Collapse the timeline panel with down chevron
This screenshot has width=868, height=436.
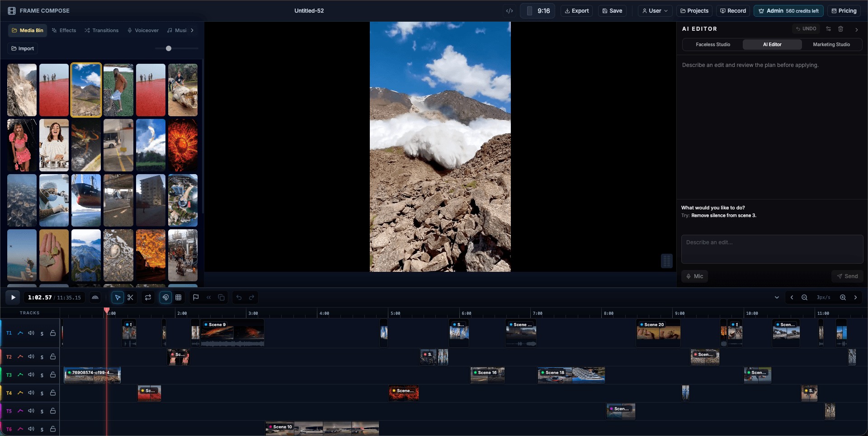click(x=777, y=298)
